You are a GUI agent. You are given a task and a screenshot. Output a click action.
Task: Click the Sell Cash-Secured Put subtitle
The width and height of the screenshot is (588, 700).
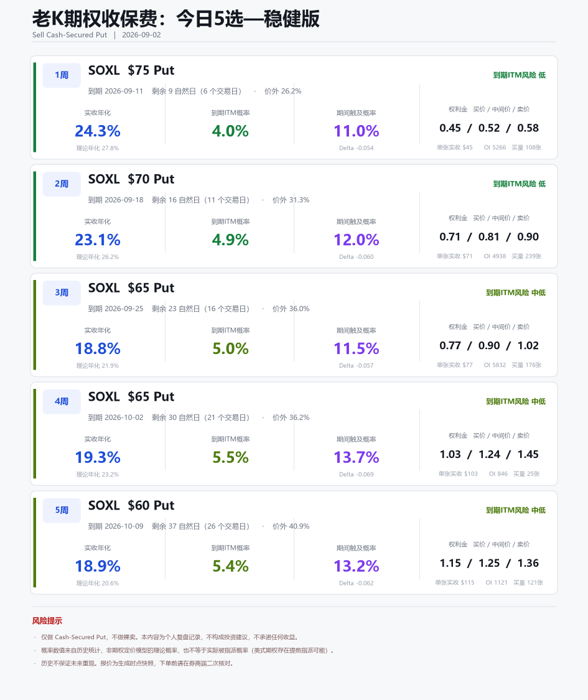point(70,35)
